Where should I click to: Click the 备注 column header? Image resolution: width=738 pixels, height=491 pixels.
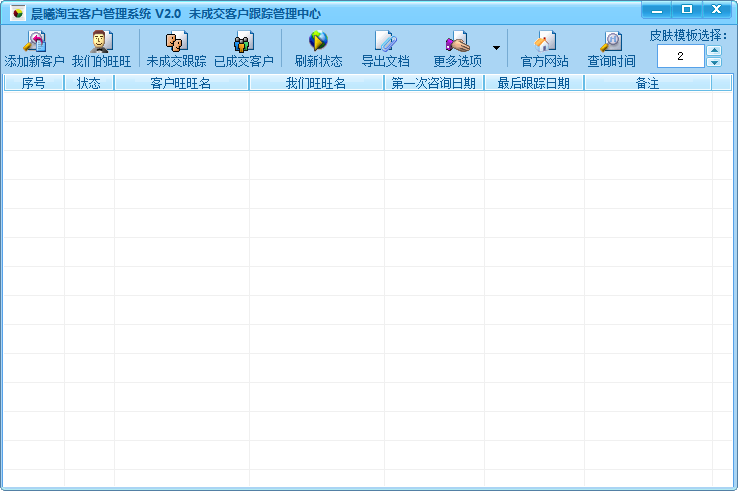648,83
